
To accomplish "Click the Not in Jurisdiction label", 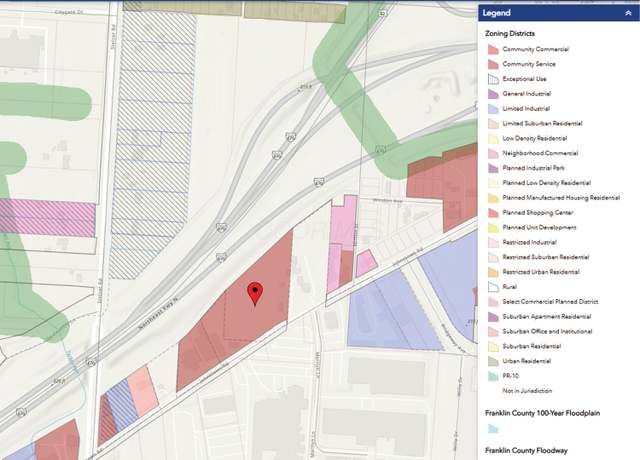I will coord(527,391).
